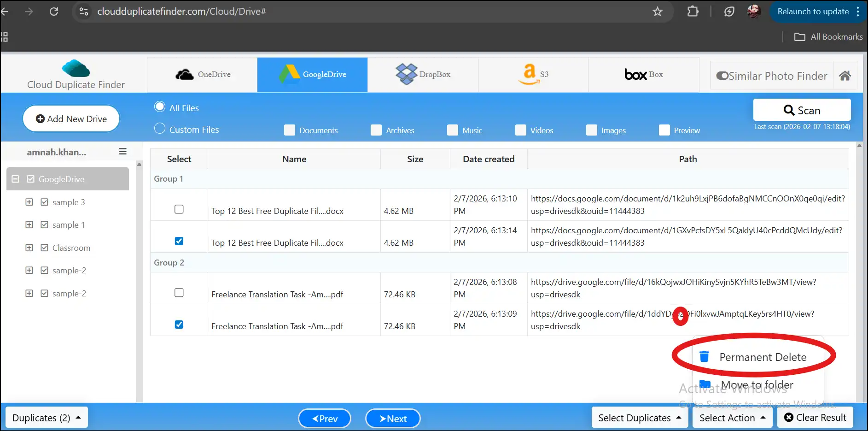This screenshot has width=868, height=431.
Task: Click the Scan button
Action: (x=802, y=110)
